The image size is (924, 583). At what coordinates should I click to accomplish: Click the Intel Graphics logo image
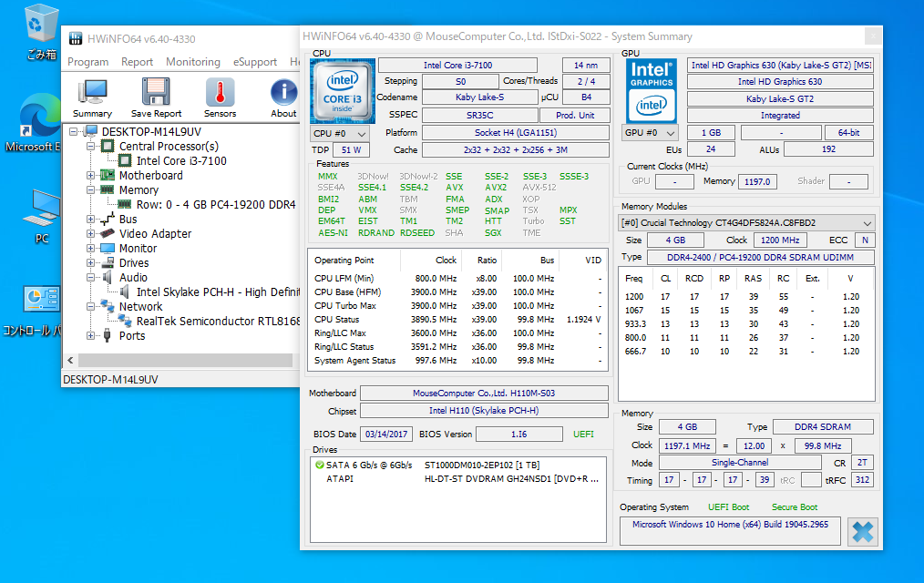click(652, 90)
